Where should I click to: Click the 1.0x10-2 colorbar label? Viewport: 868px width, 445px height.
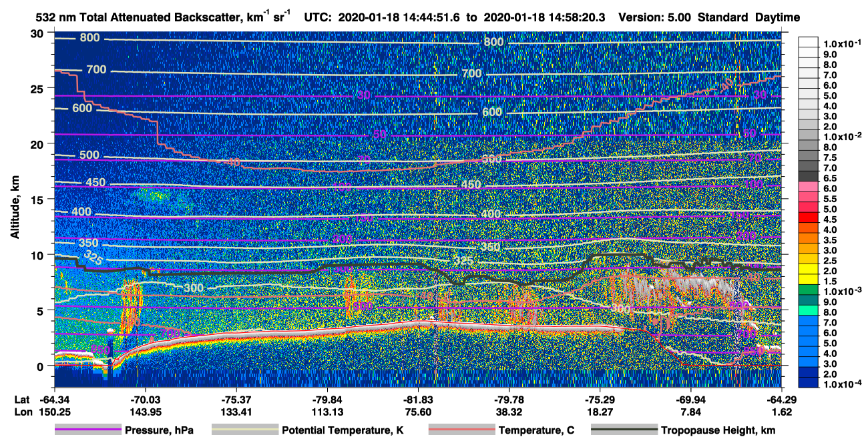(842, 137)
